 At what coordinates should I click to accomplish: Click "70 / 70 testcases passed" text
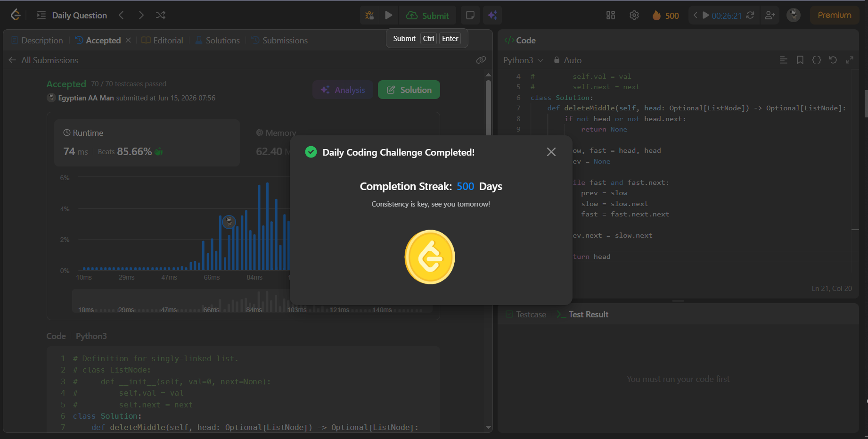pyautogui.click(x=129, y=84)
